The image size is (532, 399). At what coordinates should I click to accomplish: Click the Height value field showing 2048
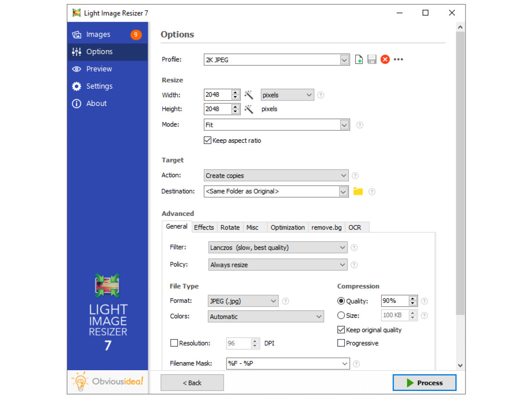218,109
